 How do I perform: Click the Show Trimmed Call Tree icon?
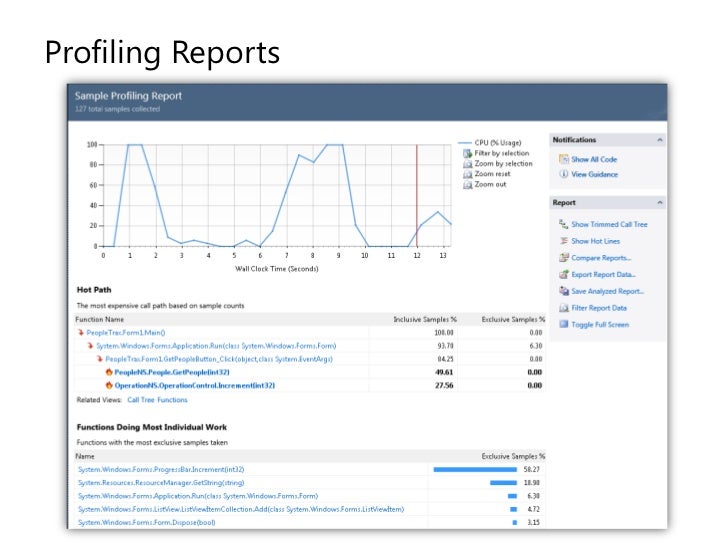coord(563,225)
